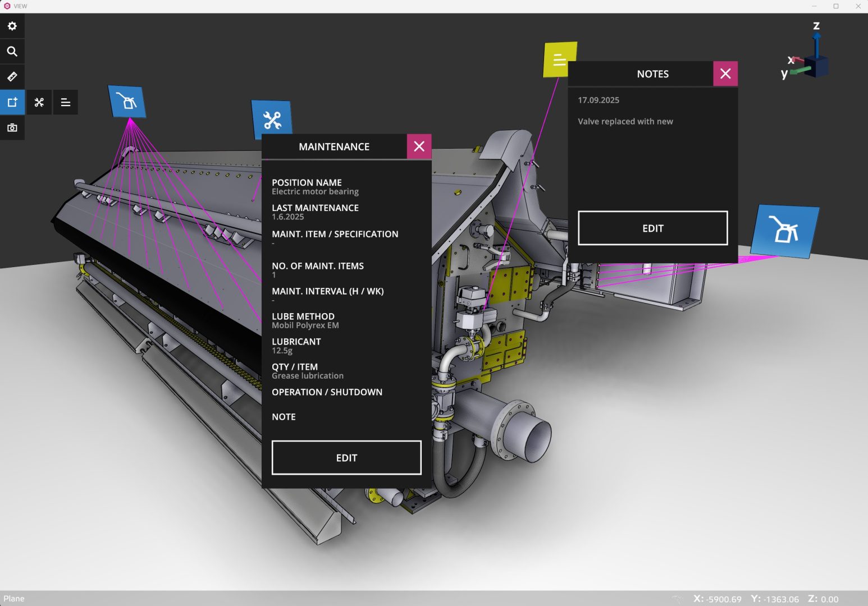The image size is (868, 606).
Task: Select the notes list tool
Action: pyautogui.click(x=65, y=102)
